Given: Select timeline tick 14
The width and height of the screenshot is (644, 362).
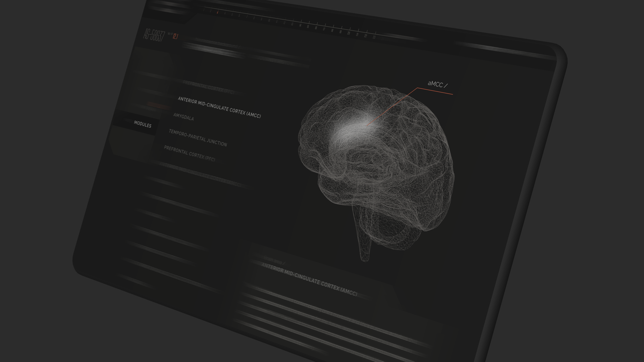Looking at the screenshot, I should 300,25.
